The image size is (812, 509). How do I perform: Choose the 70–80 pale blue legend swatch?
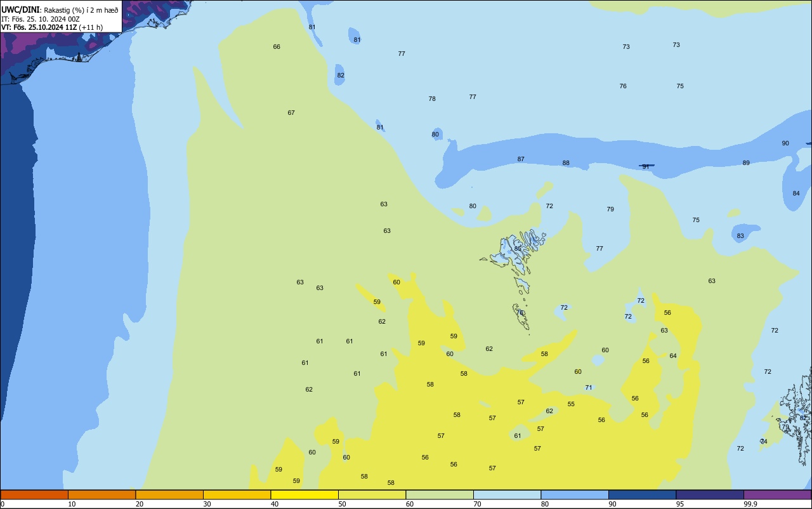pos(507,494)
